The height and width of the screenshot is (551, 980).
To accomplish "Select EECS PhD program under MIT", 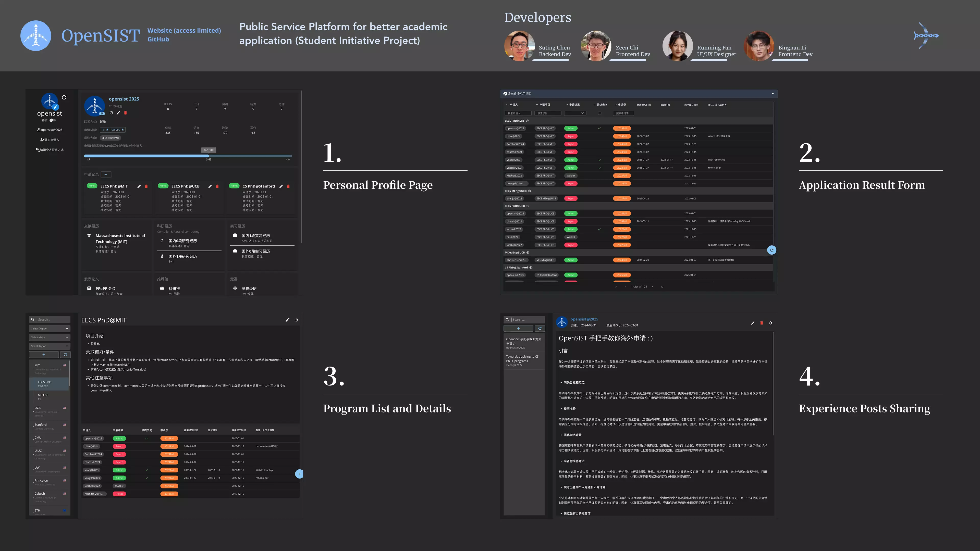I will click(x=49, y=384).
